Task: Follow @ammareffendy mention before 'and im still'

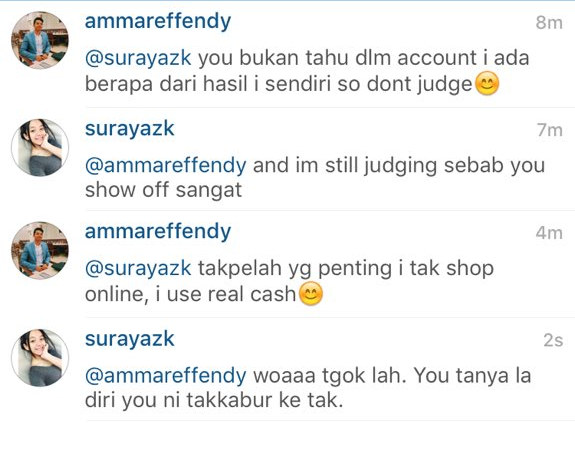Action: tap(166, 166)
